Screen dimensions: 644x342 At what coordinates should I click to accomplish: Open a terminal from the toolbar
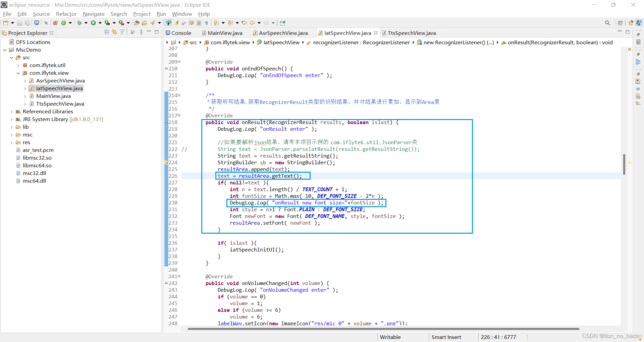[37, 23]
